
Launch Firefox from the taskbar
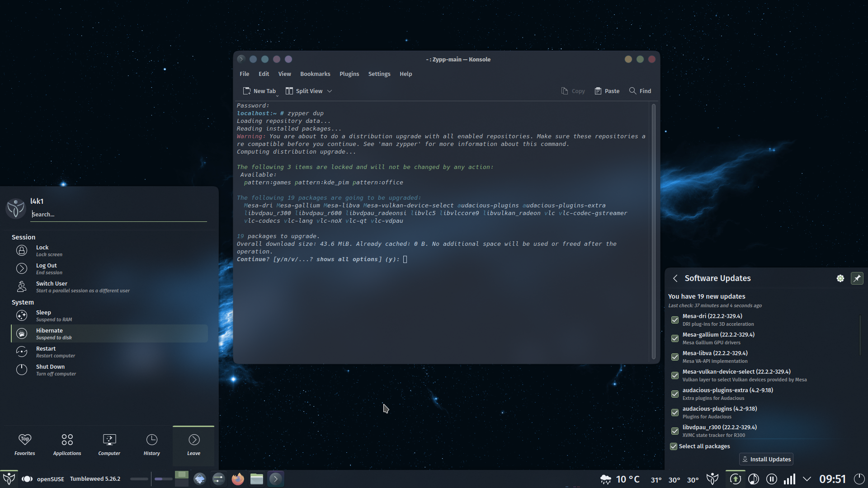tap(238, 479)
